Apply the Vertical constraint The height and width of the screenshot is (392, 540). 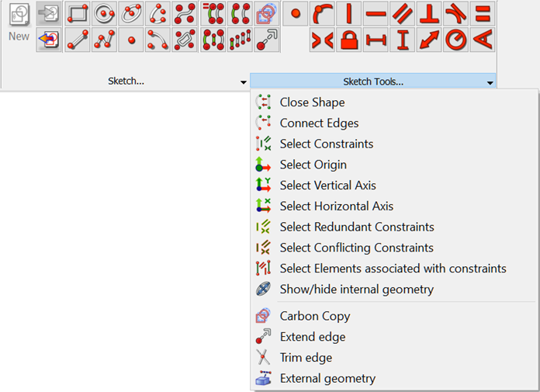tap(349, 13)
